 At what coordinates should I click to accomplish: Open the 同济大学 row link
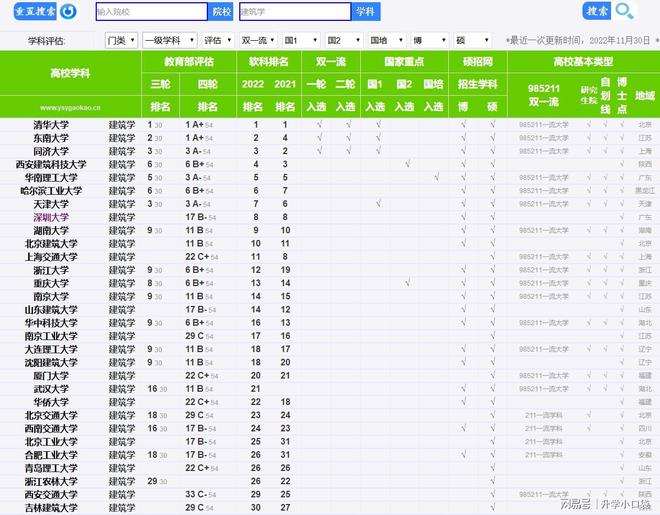tap(51, 151)
